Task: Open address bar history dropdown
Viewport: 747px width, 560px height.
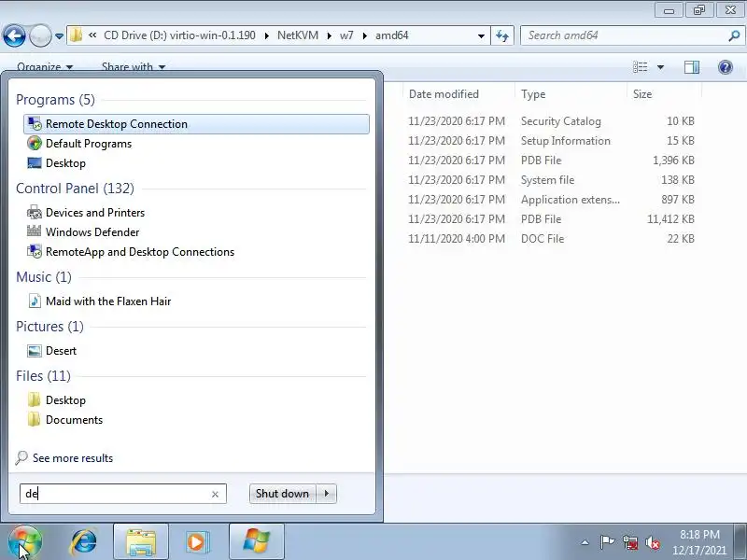Action: 481,35
